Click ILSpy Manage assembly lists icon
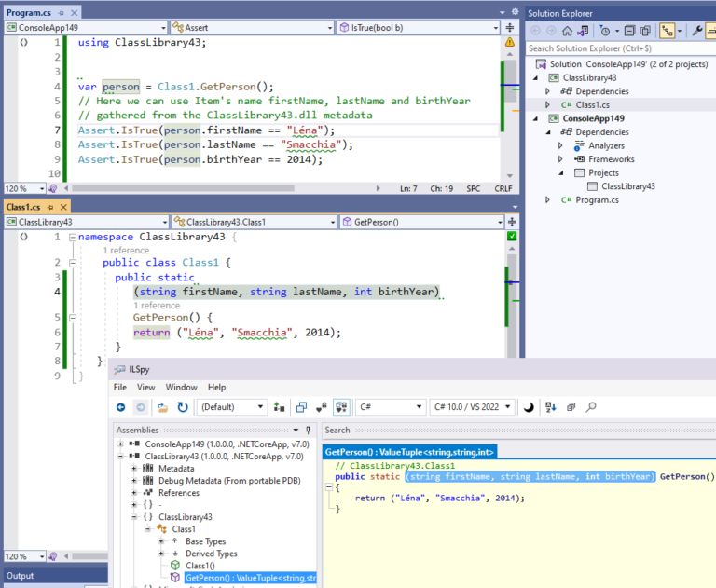The width and height of the screenshot is (716, 588). tap(279, 407)
